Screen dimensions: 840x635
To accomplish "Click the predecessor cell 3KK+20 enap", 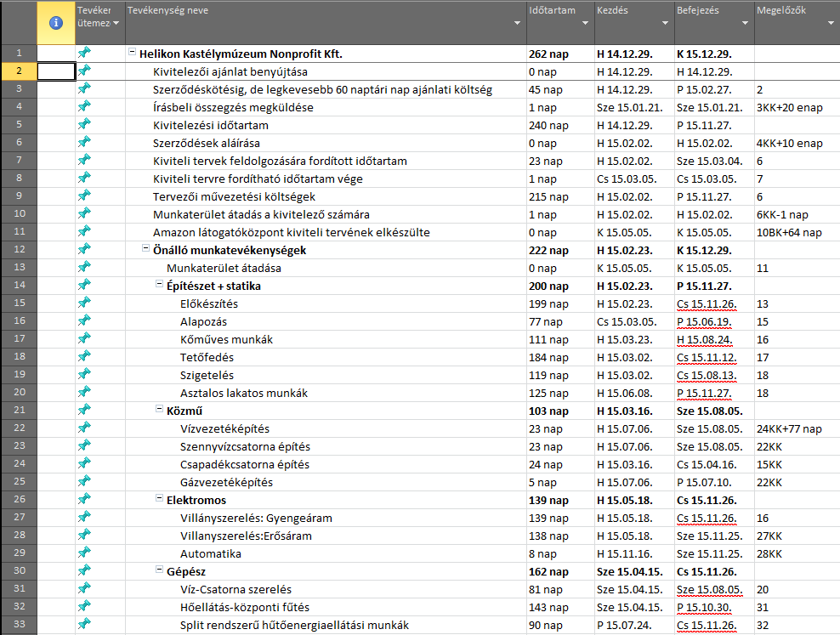I will pos(796,108).
